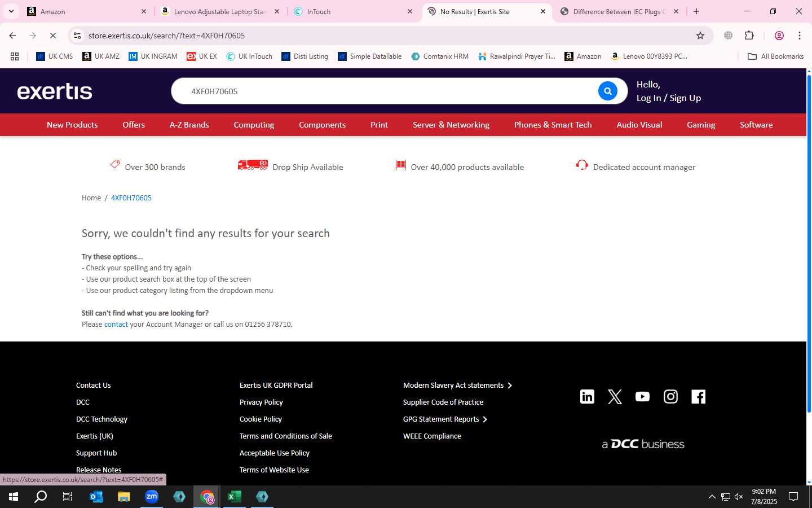Open the Computing menu
Viewport: 812px width, 508px height.
click(x=254, y=125)
